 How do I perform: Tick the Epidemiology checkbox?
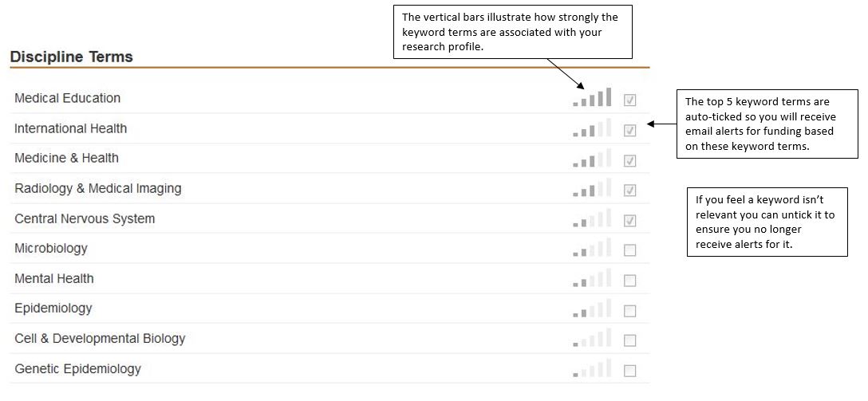(630, 311)
